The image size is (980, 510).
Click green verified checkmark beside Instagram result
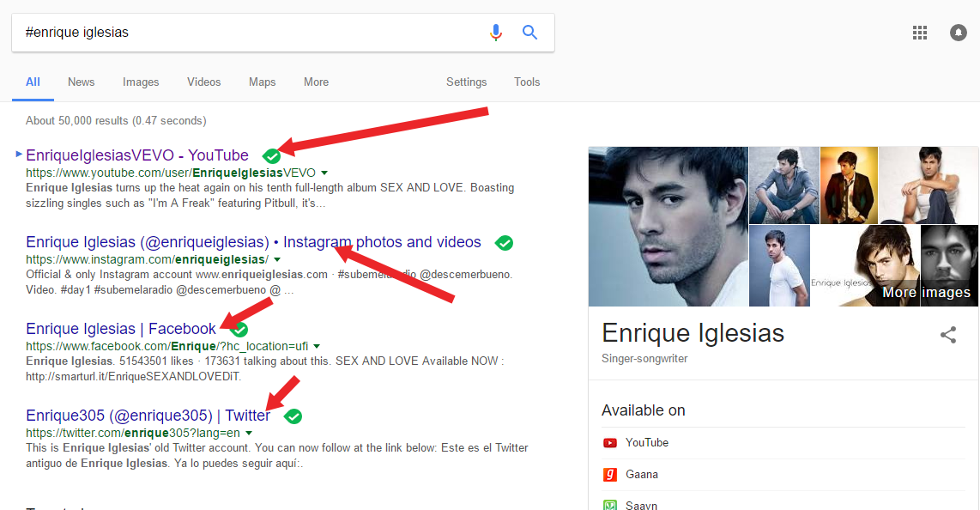(504, 243)
